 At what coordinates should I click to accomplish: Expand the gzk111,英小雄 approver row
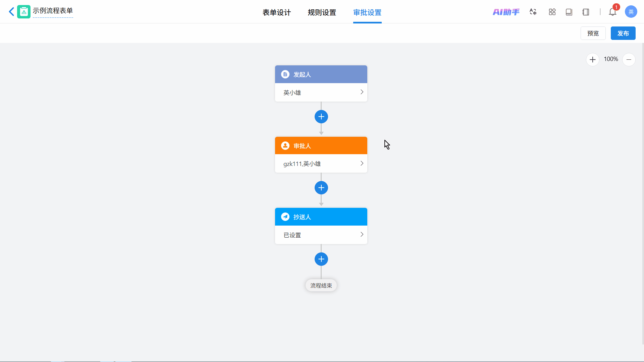coord(321,164)
